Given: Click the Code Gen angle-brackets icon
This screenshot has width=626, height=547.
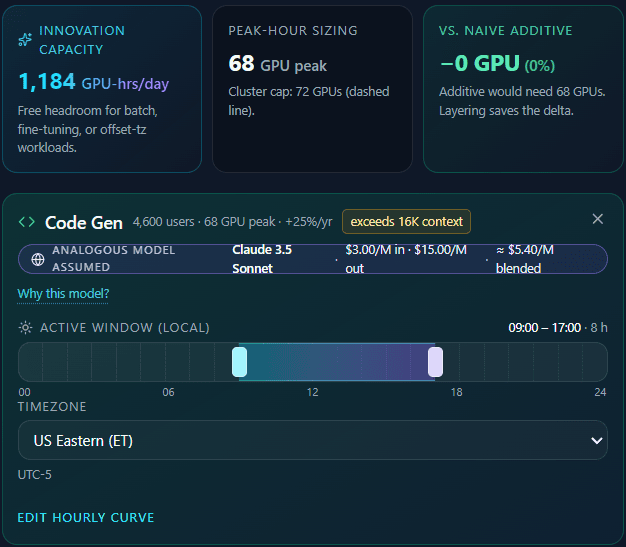Looking at the screenshot, I should pyautogui.click(x=27, y=222).
